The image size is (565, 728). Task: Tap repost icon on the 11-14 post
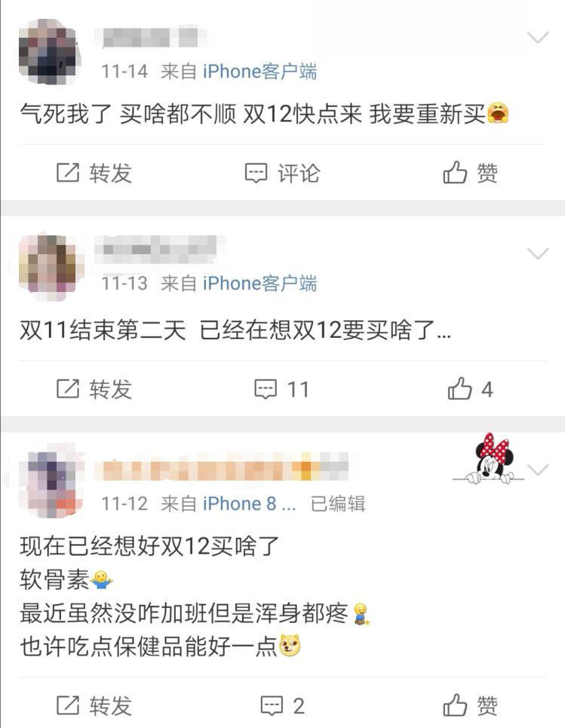pos(68,173)
